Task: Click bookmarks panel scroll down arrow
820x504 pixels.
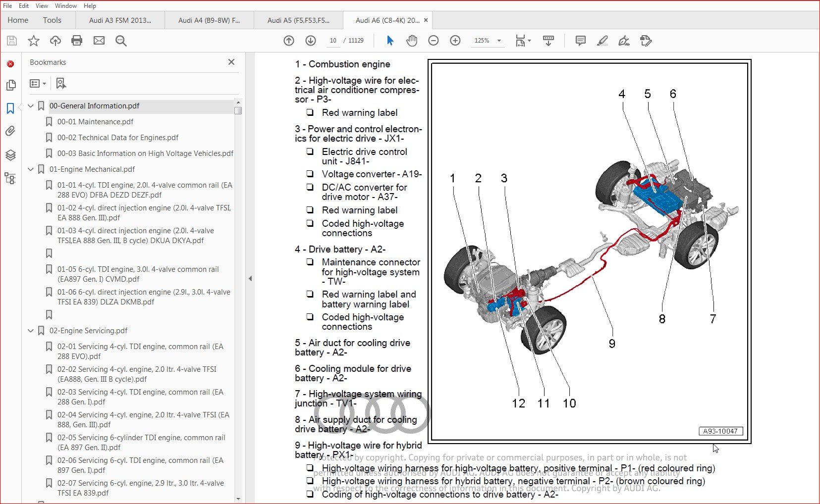Action: (x=238, y=499)
